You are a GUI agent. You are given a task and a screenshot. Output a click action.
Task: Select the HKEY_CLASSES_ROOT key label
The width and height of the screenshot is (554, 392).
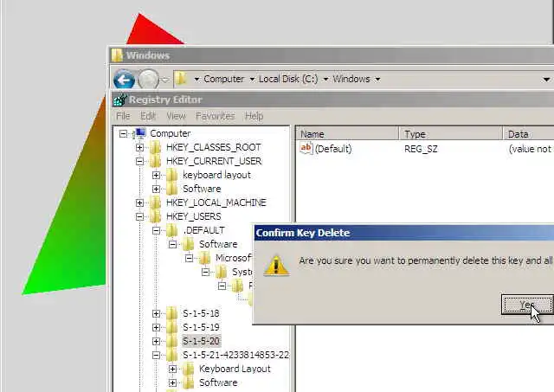[x=214, y=147]
